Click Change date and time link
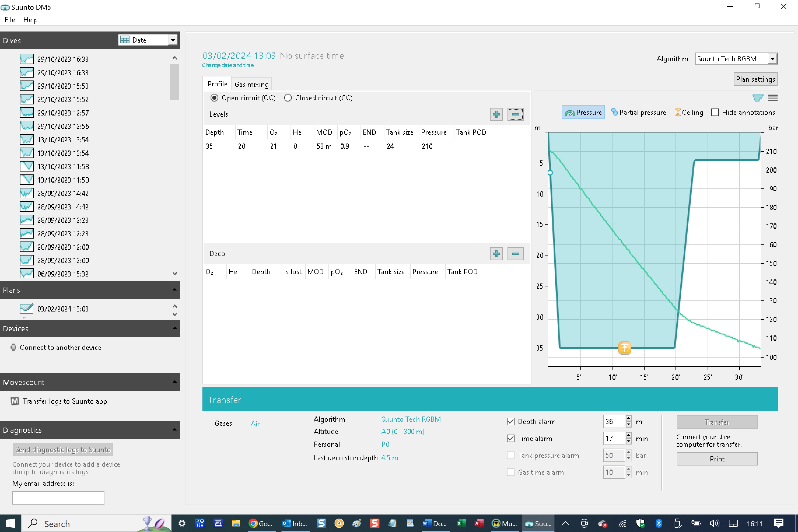The width and height of the screenshot is (798, 532). (x=228, y=65)
